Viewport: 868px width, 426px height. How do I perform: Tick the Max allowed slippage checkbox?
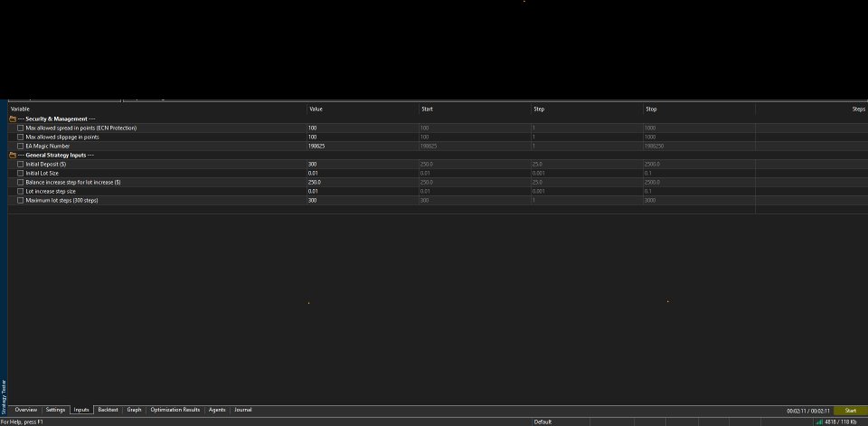click(x=21, y=137)
